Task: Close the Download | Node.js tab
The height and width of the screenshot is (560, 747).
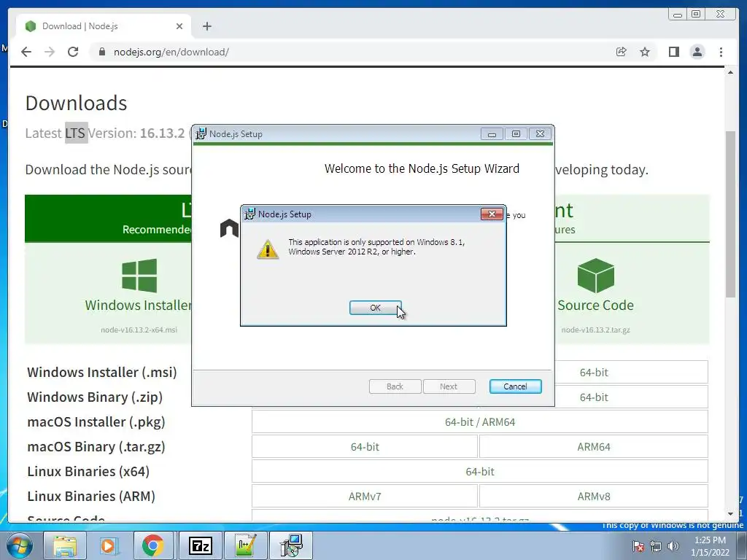Action: (179, 26)
